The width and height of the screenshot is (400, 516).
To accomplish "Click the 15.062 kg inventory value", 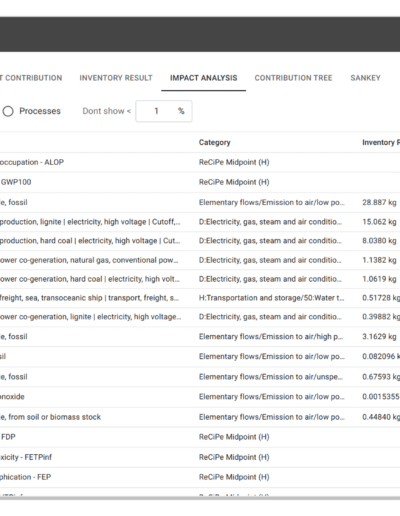I will coord(379,222).
